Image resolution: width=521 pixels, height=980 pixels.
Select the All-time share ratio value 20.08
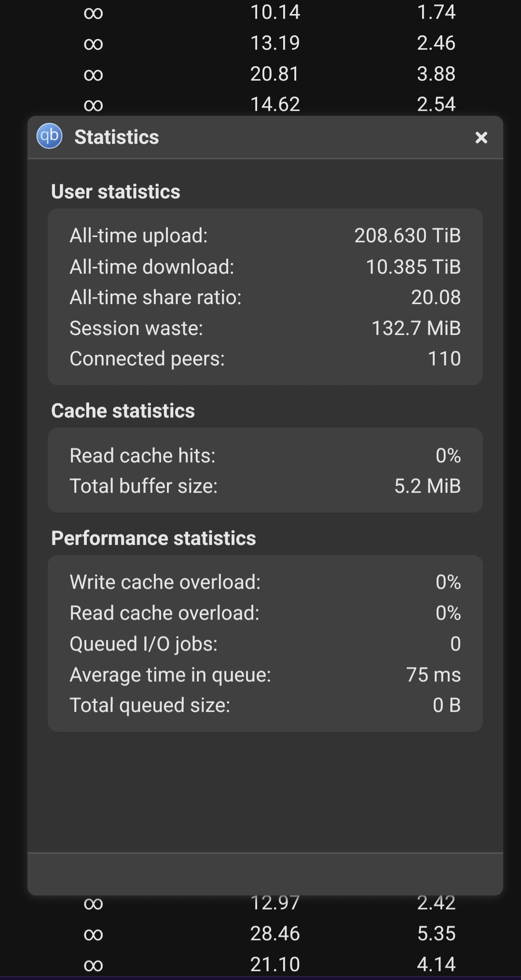click(436, 297)
